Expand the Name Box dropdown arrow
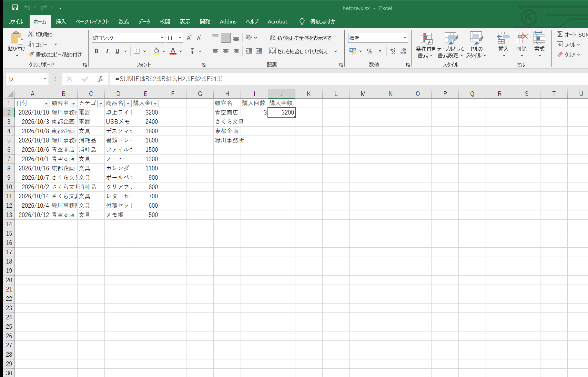This screenshot has width=588, height=377. click(x=45, y=79)
